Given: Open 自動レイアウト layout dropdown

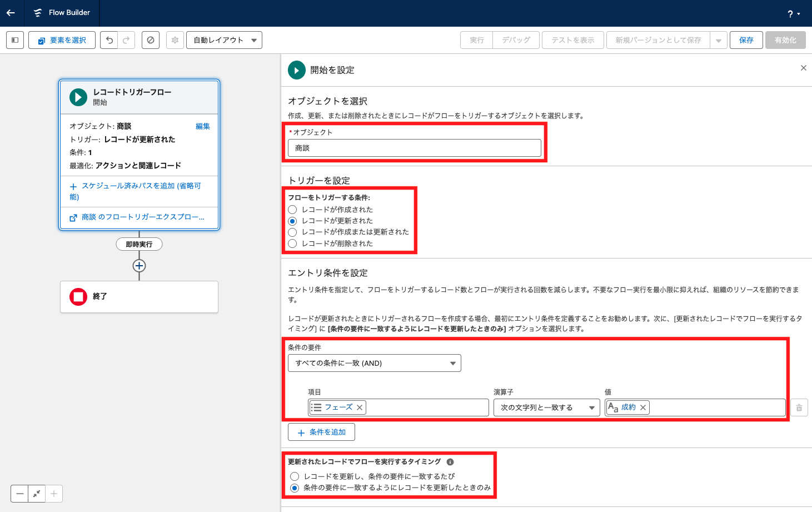Looking at the screenshot, I should [x=224, y=40].
